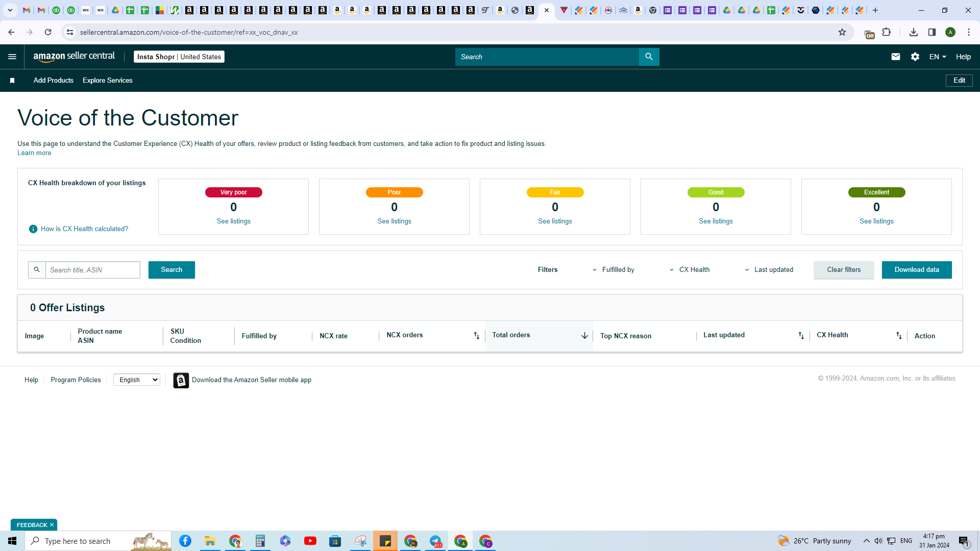This screenshot has width=980, height=551.
Task: Click the teal Search button
Action: [171, 270]
